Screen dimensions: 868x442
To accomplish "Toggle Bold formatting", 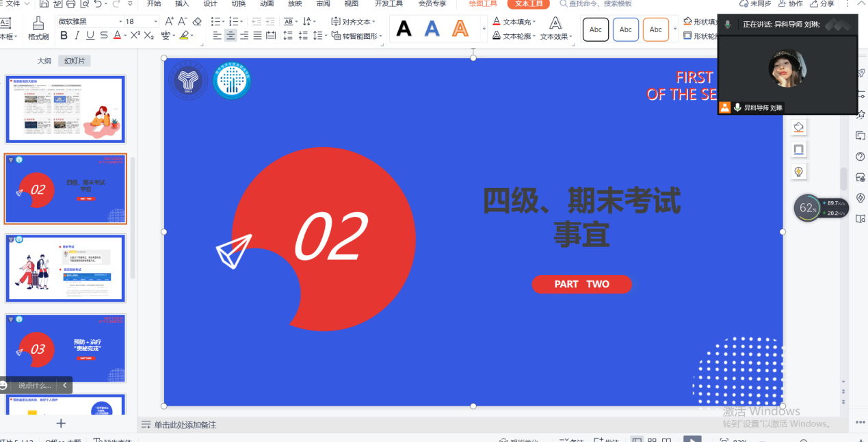I will [x=63, y=35].
